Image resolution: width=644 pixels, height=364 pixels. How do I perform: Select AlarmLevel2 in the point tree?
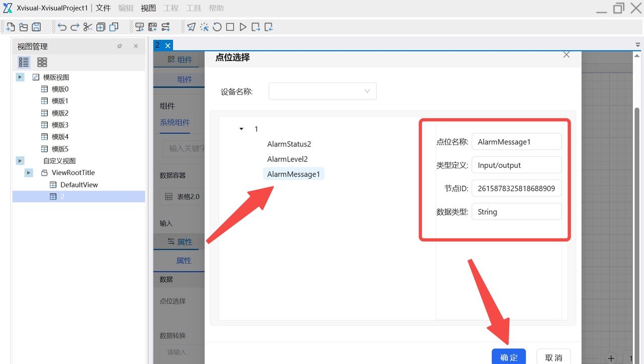[x=288, y=159]
